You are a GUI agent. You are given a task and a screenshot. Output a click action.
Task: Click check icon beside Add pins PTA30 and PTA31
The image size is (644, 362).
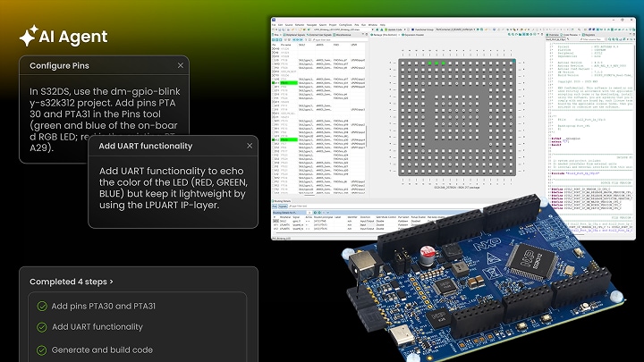pos(42,306)
